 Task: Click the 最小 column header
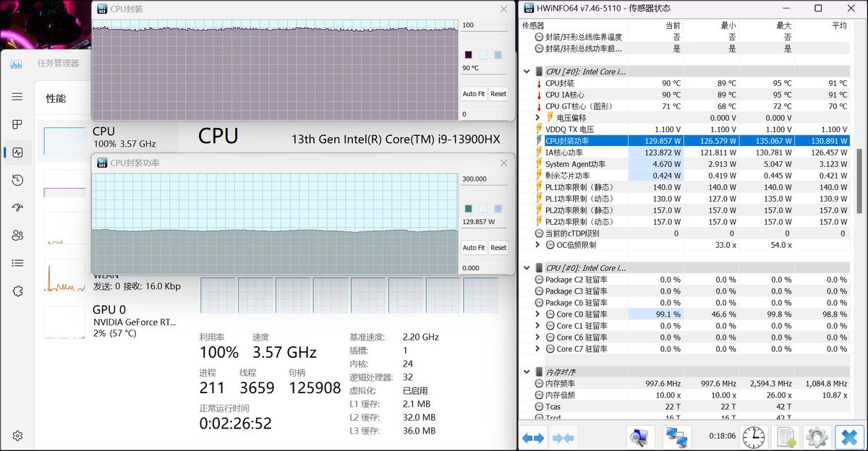[x=728, y=25]
